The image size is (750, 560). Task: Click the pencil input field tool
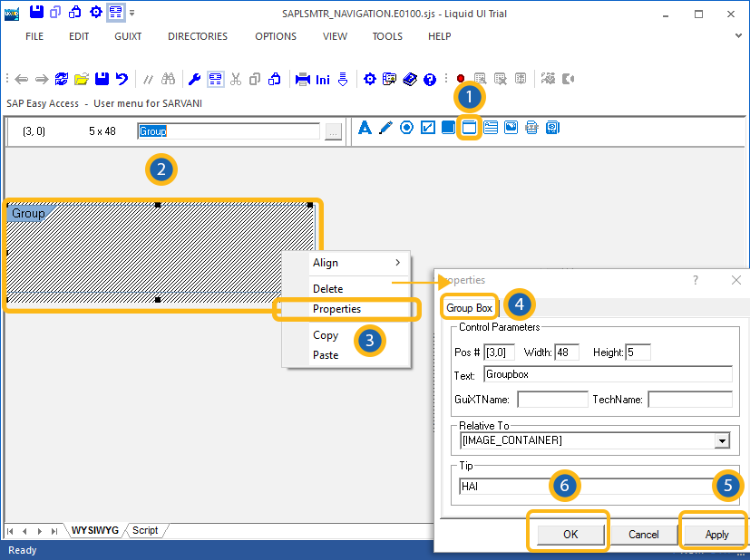pos(385,128)
